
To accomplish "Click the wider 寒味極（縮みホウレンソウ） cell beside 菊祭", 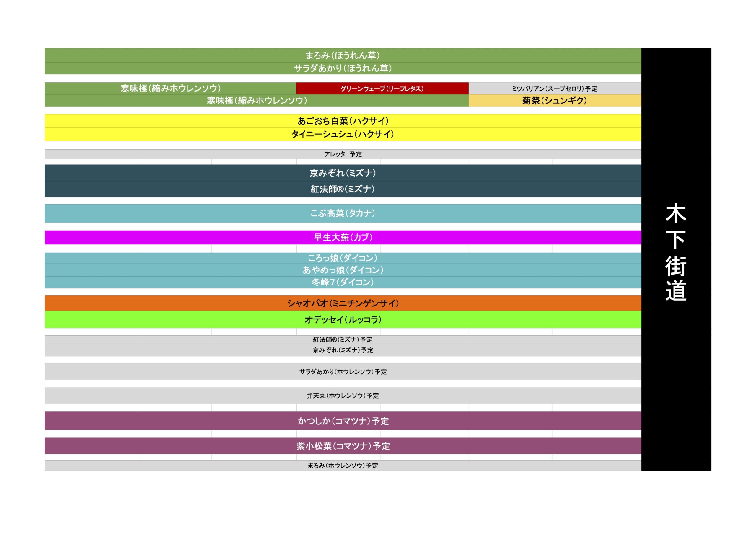I will [257, 100].
